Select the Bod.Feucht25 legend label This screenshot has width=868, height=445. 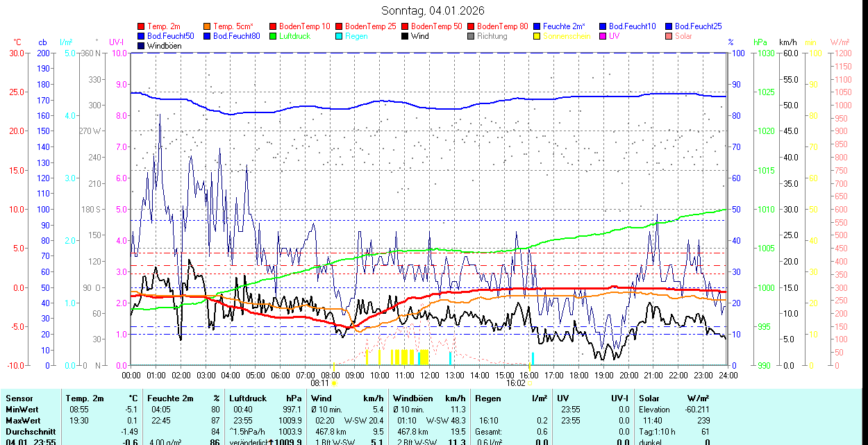pyautogui.click(x=696, y=26)
